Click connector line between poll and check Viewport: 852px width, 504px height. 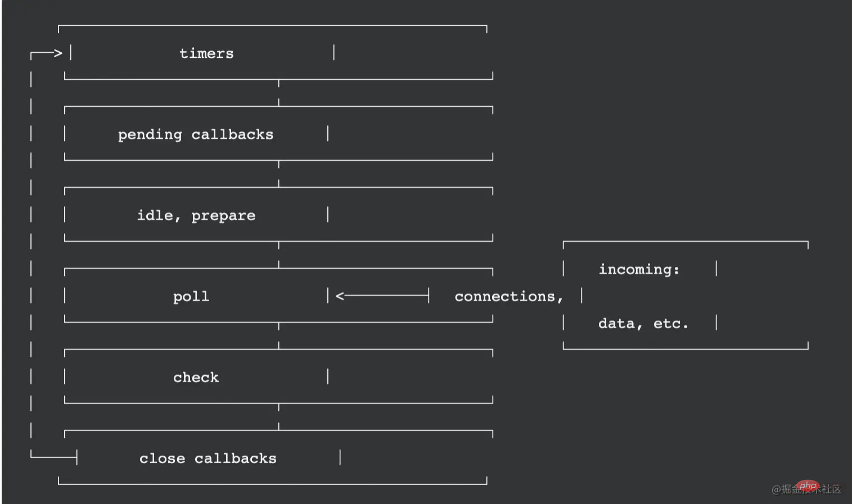pos(279,335)
